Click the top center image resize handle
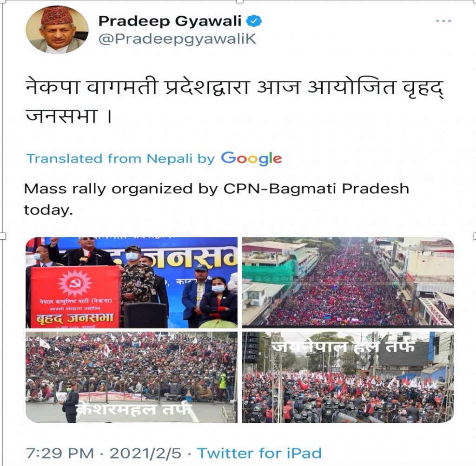 coord(240,1)
